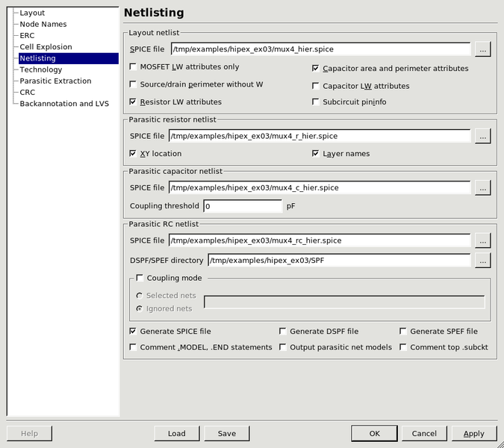This screenshot has width=504, height=448.
Task: Enable Coupling mode checkbox
Action: [140, 279]
